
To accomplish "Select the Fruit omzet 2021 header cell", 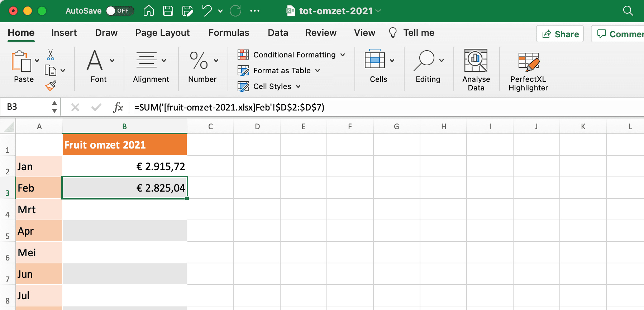I will (x=125, y=145).
